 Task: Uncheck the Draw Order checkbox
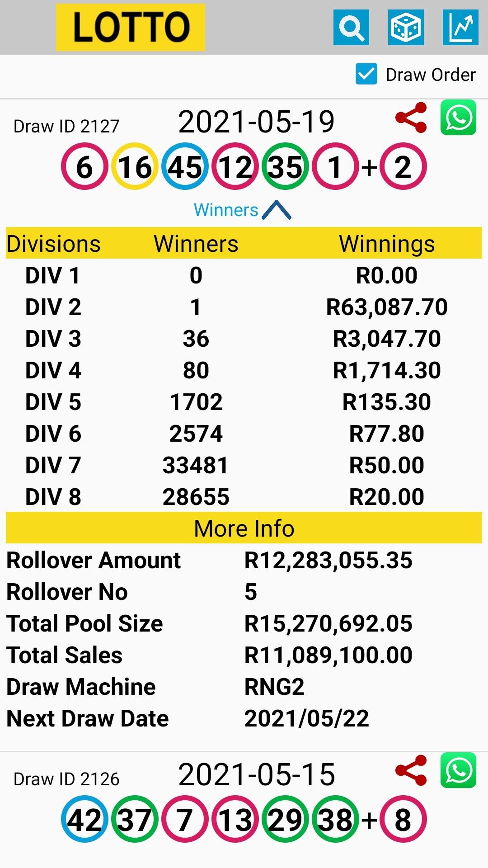click(366, 74)
